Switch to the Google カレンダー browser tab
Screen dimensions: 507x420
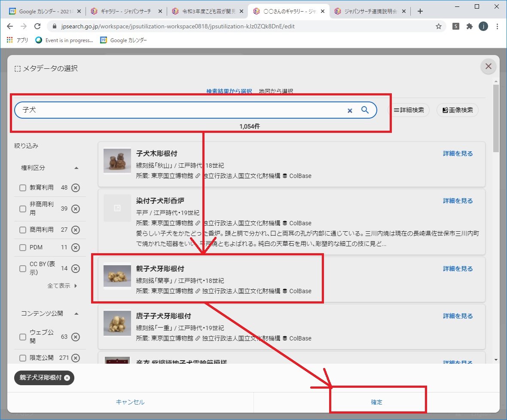click(44, 11)
